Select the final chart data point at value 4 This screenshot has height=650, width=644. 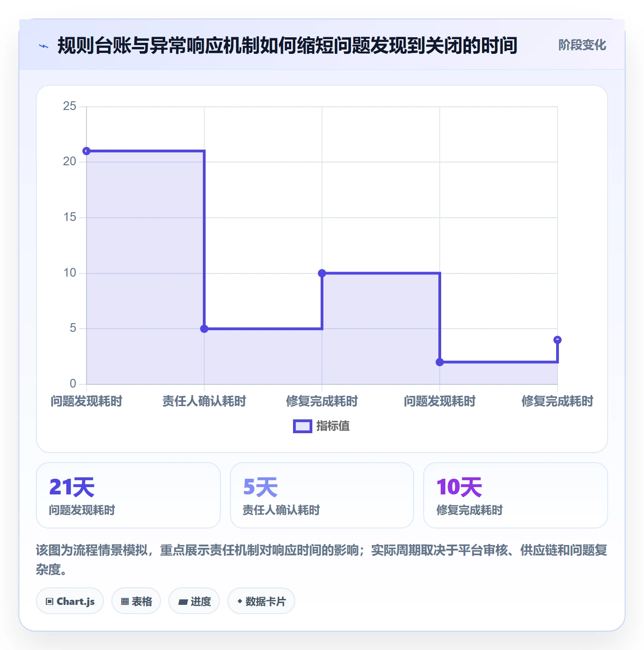(558, 340)
